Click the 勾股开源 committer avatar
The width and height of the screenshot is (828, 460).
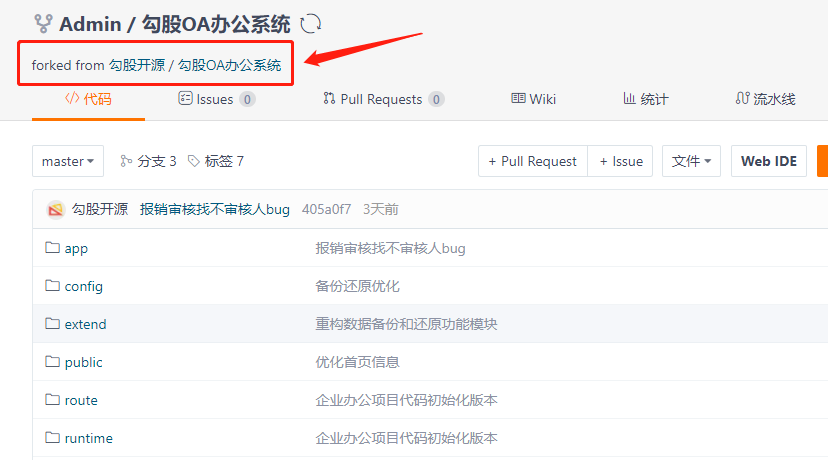pos(55,210)
